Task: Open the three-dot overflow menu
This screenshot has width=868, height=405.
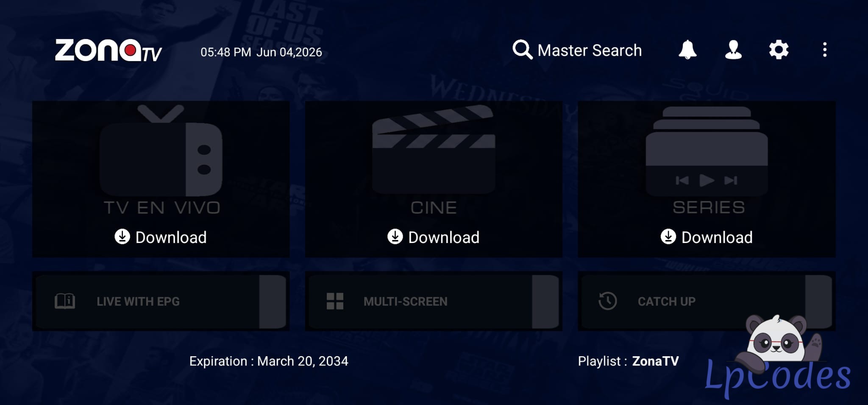Action: 825,50
